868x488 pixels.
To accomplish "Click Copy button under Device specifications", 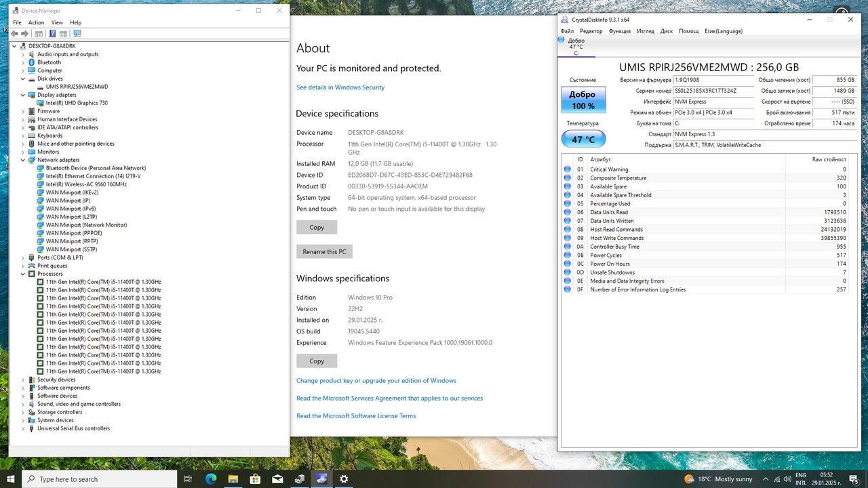I will click(317, 227).
